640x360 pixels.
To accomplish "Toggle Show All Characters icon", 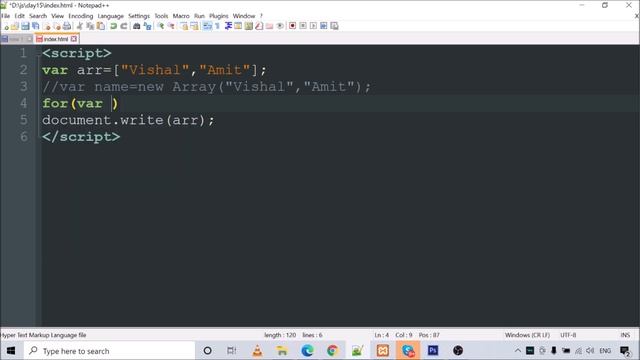I will [218, 26].
